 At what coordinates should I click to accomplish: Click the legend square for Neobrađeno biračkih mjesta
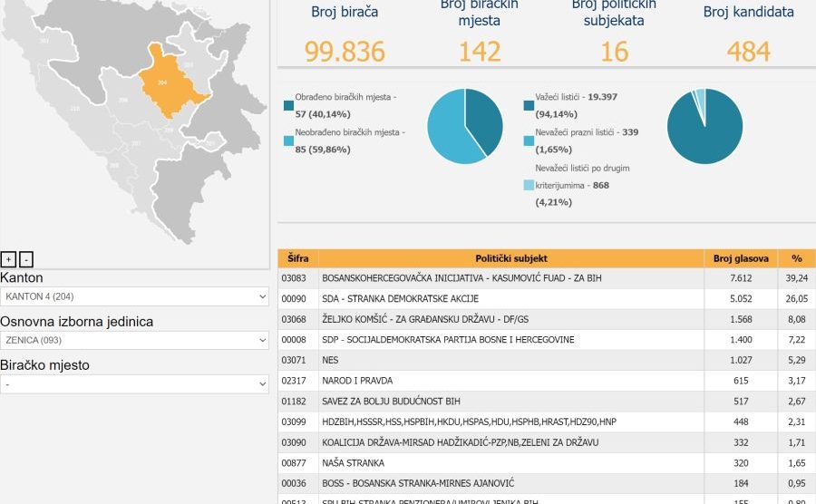coord(288,141)
